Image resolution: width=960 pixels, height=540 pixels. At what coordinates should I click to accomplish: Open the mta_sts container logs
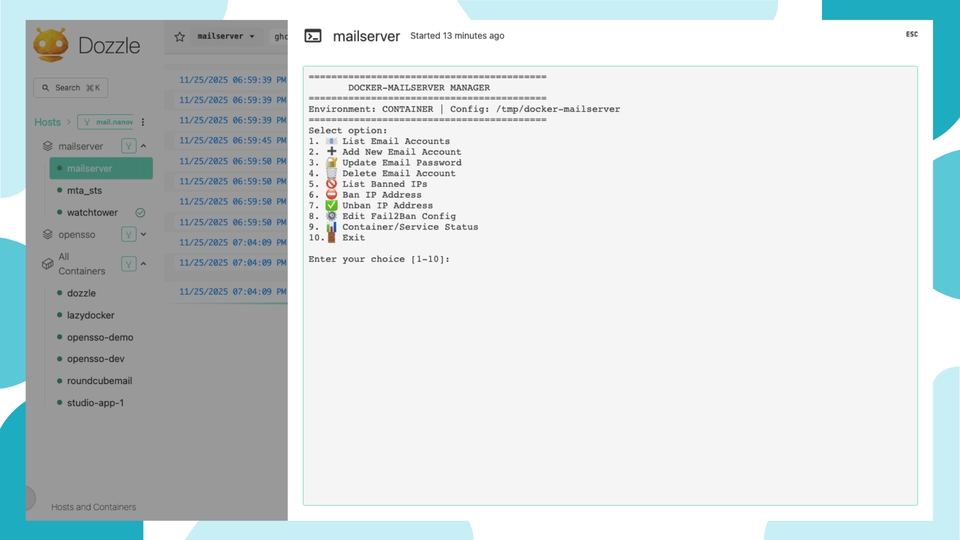[x=84, y=190]
